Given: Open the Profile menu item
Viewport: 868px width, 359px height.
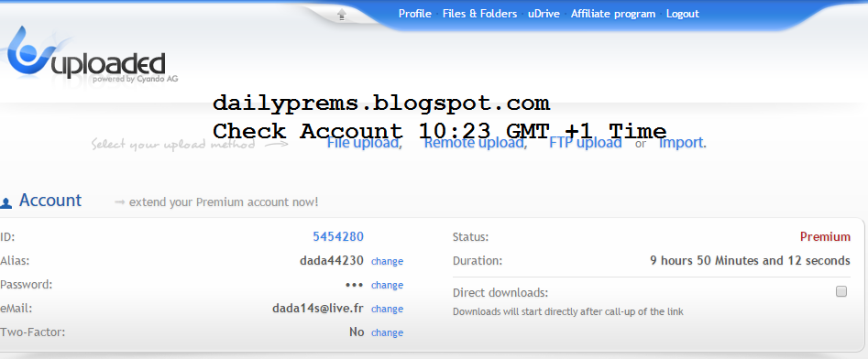Looking at the screenshot, I should click(414, 14).
